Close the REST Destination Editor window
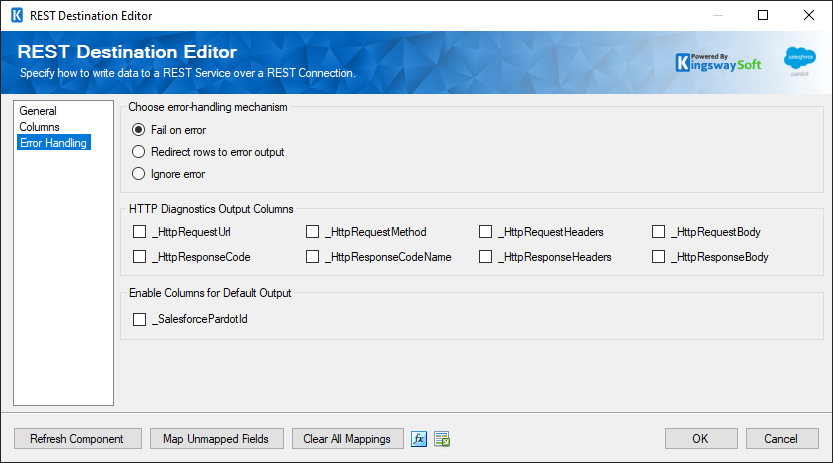Image resolution: width=833 pixels, height=463 pixels. pyautogui.click(x=809, y=15)
